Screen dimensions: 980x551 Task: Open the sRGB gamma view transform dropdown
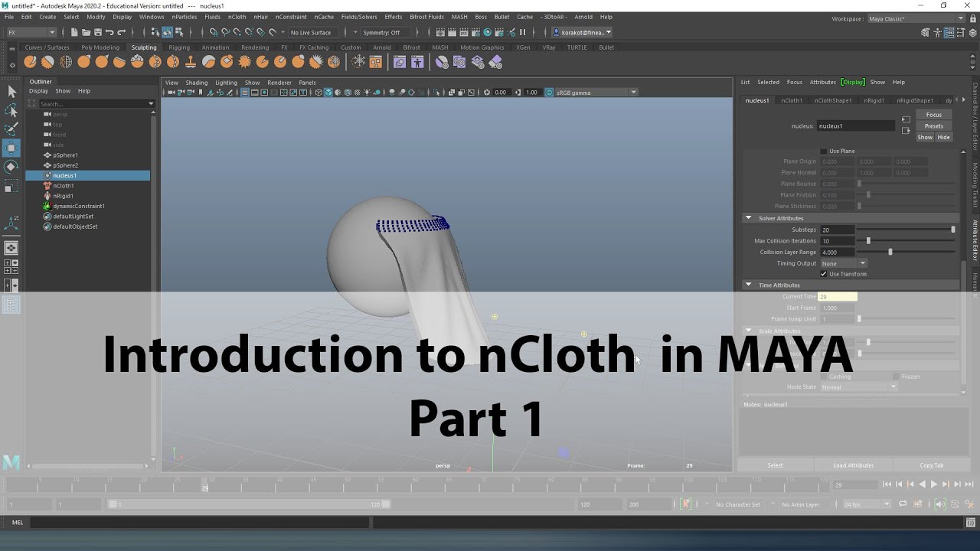coord(596,93)
